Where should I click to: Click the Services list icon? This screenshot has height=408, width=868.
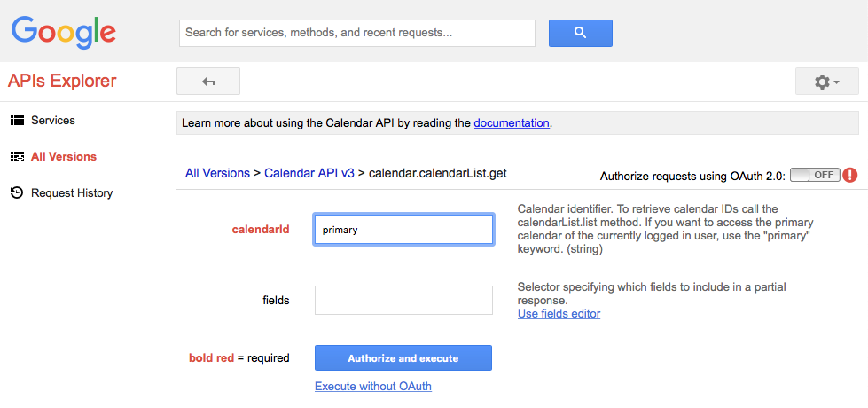coord(16,120)
